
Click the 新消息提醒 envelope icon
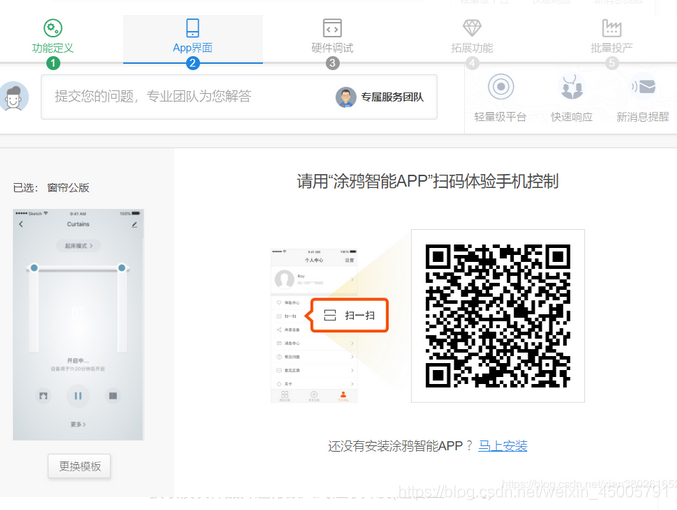644,86
